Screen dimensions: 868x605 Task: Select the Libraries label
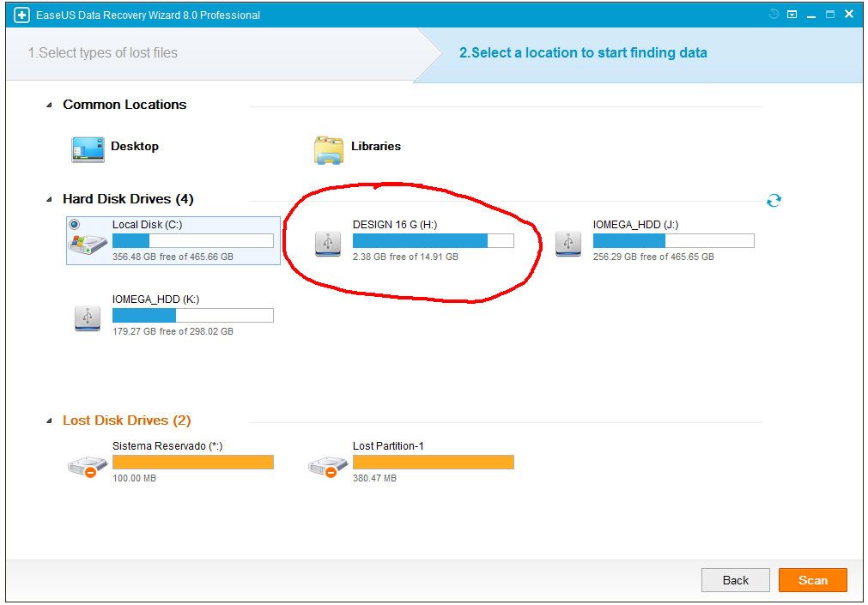click(376, 146)
